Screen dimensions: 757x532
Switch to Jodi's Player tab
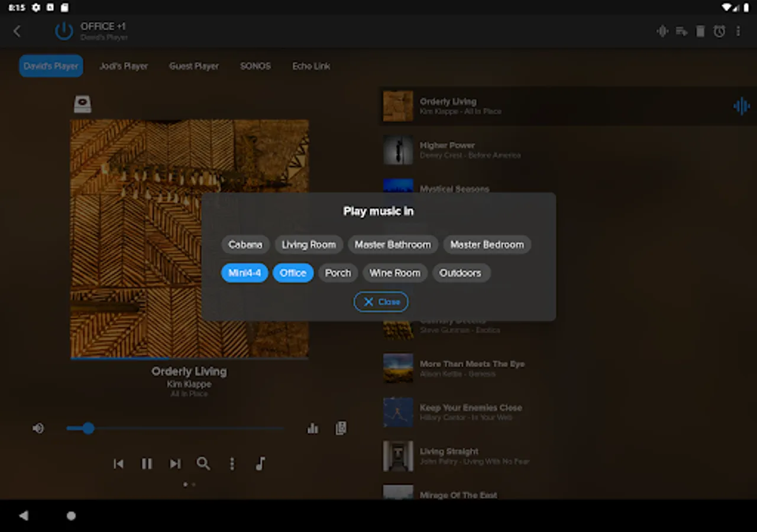[x=124, y=66]
